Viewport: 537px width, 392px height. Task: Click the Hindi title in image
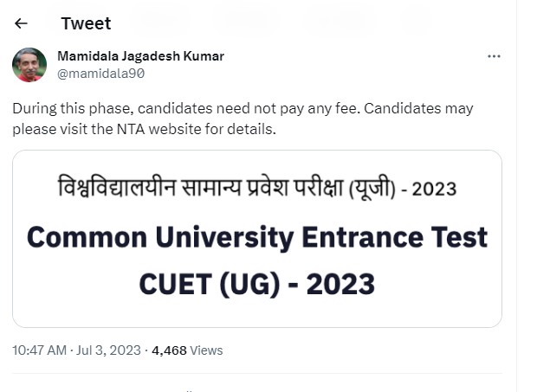(x=217, y=188)
